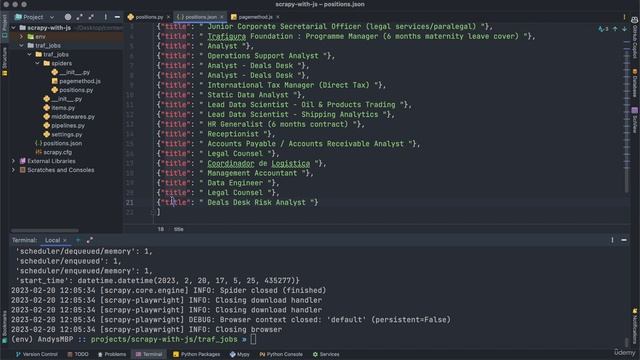Collapse the spiders folder
Screen dimensions: 640x360
(38, 63)
